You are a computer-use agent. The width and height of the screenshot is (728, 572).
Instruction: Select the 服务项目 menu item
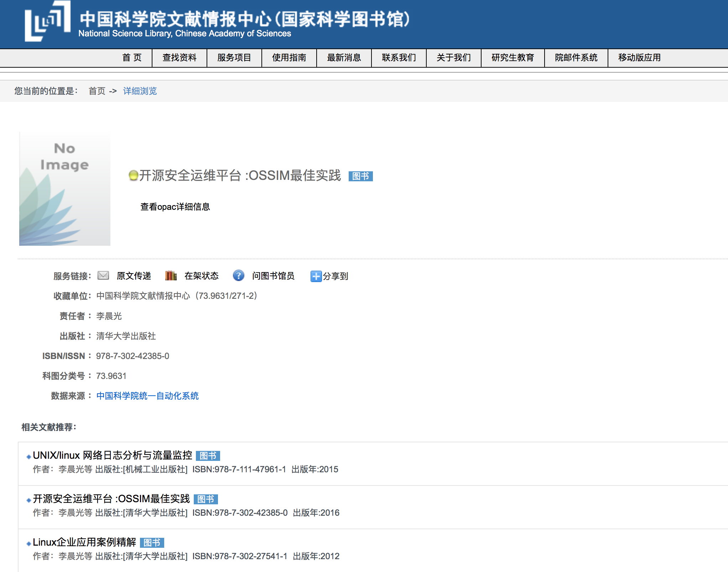point(234,58)
